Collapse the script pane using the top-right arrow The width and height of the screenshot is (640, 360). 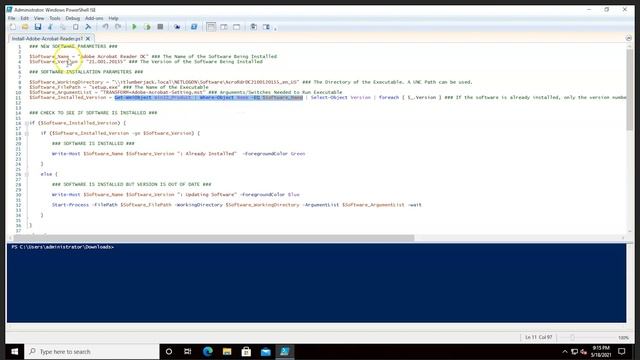tap(629, 38)
